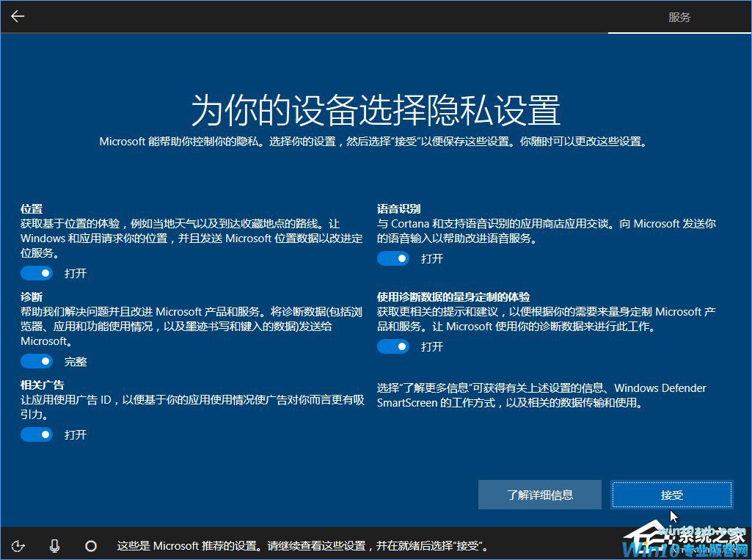752x560 pixels.
Task: Open 了解详细信息 for more information
Action: click(x=539, y=494)
